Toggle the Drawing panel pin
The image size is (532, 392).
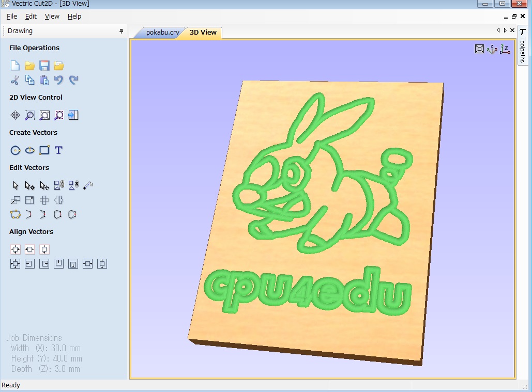(x=121, y=31)
